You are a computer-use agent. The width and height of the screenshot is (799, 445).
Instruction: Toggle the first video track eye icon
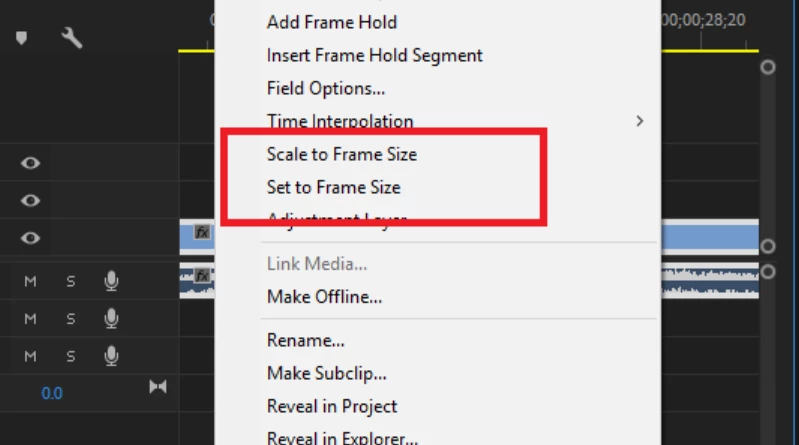point(30,163)
